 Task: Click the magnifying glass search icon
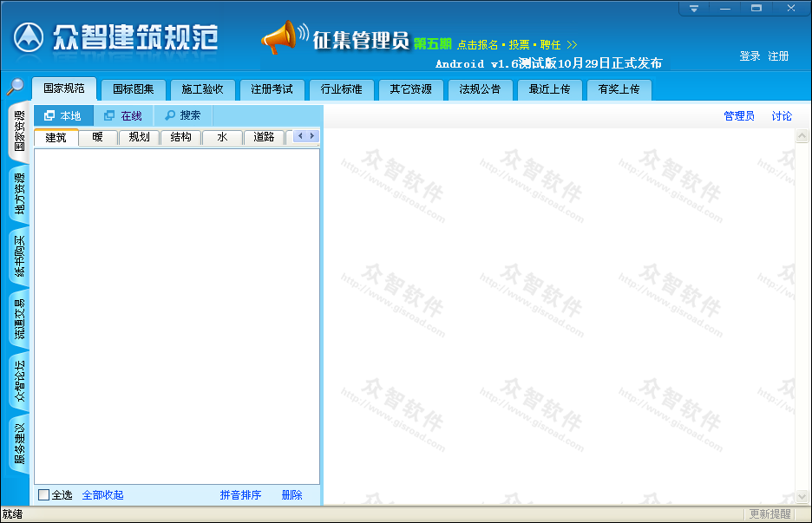click(16, 87)
